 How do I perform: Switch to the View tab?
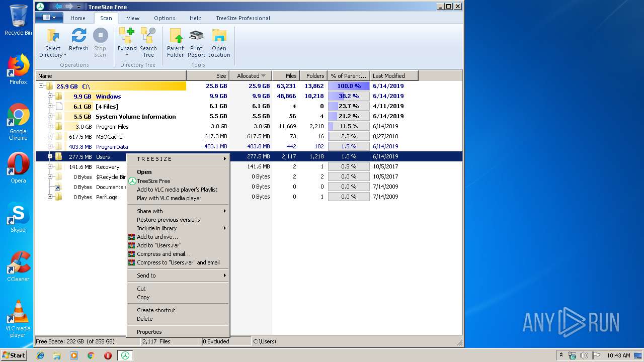(133, 18)
